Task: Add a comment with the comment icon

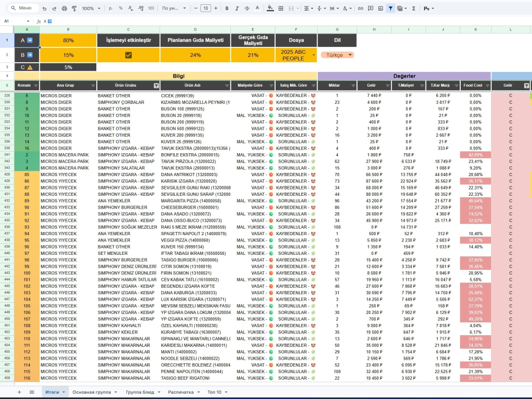Action: click(x=371, y=9)
